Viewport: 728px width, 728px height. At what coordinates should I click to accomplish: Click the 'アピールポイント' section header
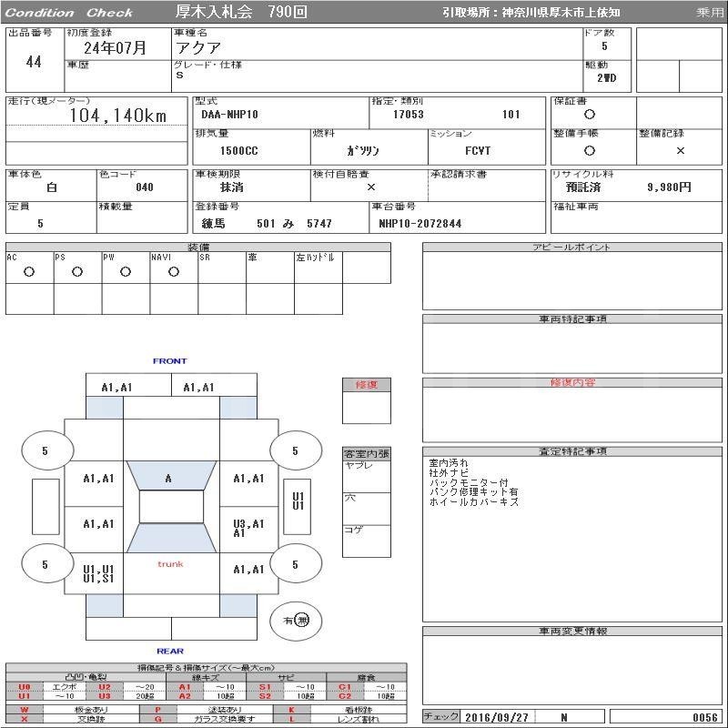pos(571,247)
